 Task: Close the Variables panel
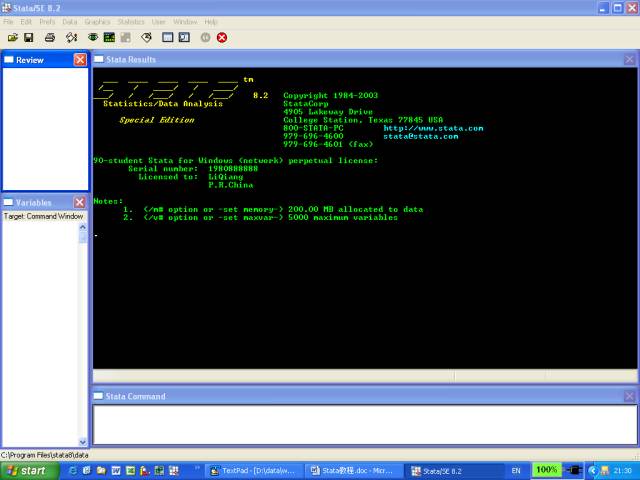(80, 202)
